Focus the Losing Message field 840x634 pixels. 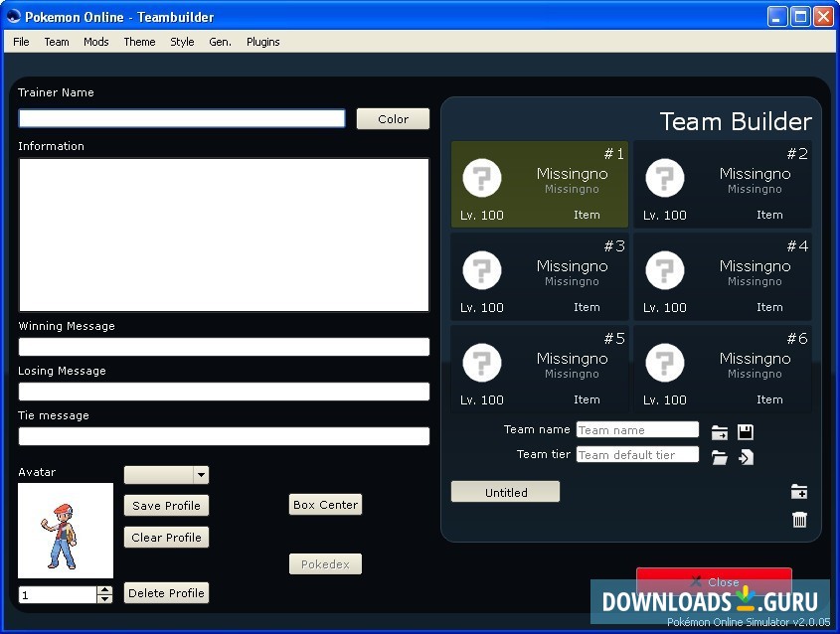tap(224, 392)
